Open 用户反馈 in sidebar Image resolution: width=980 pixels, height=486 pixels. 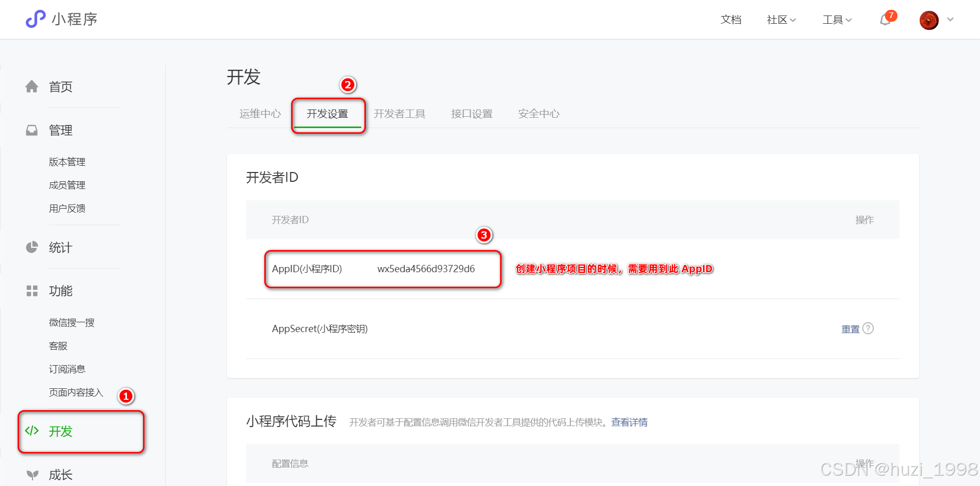point(67,209)
